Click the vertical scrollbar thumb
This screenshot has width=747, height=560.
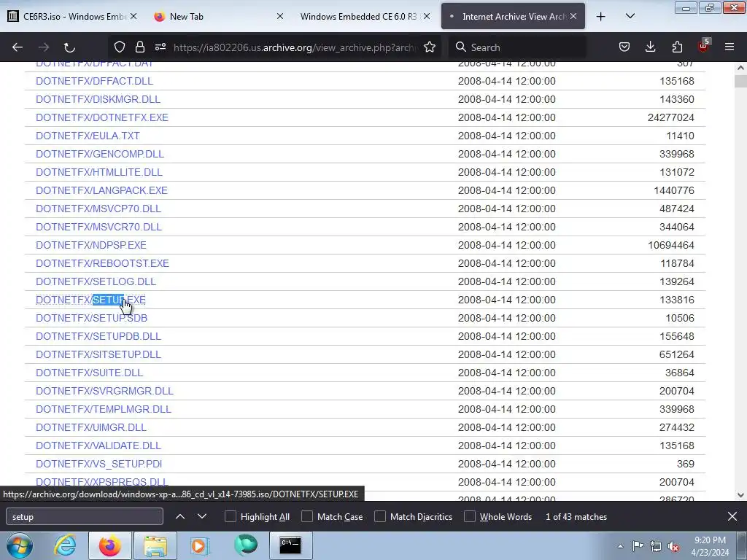740,81
